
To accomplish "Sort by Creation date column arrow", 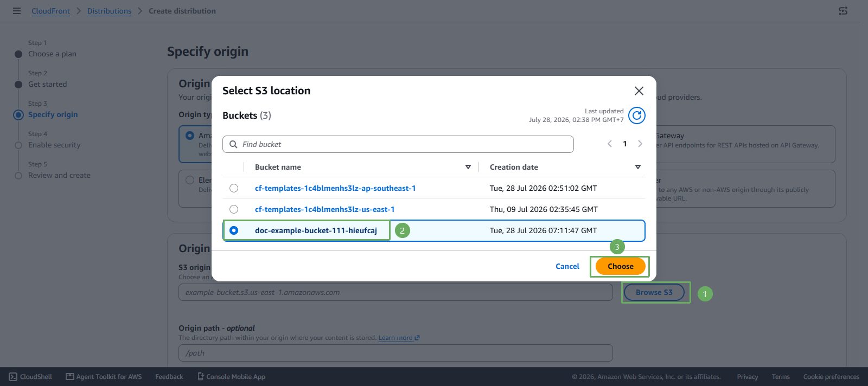I will pos(638,167).
